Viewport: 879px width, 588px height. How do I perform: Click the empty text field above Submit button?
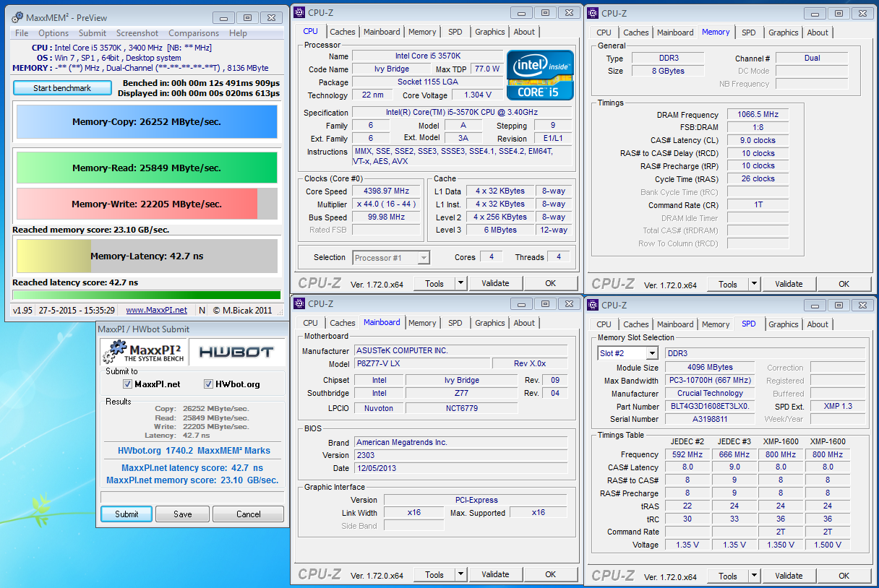[x=191, y=497]
